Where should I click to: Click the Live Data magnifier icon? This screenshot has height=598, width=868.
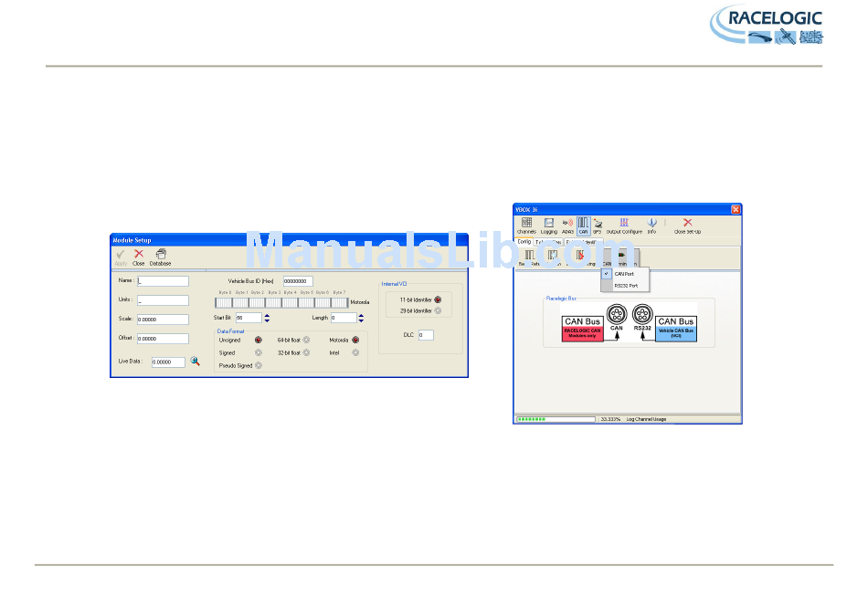coord(195,362)
